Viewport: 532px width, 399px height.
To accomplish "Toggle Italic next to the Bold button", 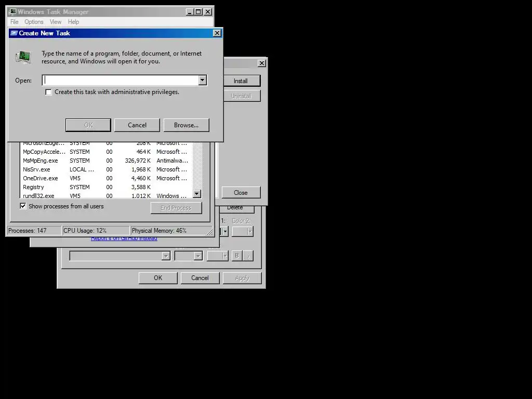I will coord(248,256).
